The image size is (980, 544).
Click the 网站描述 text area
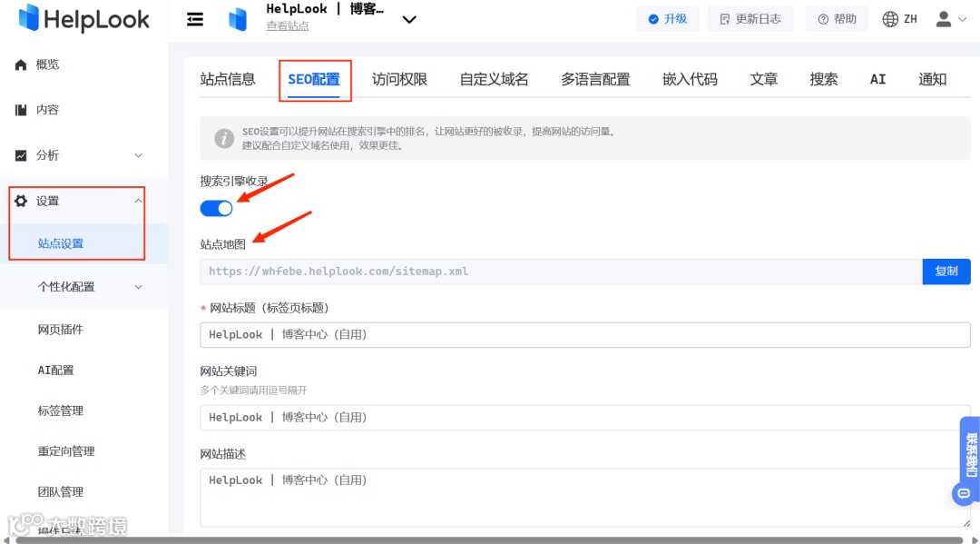tap(585, 498)
